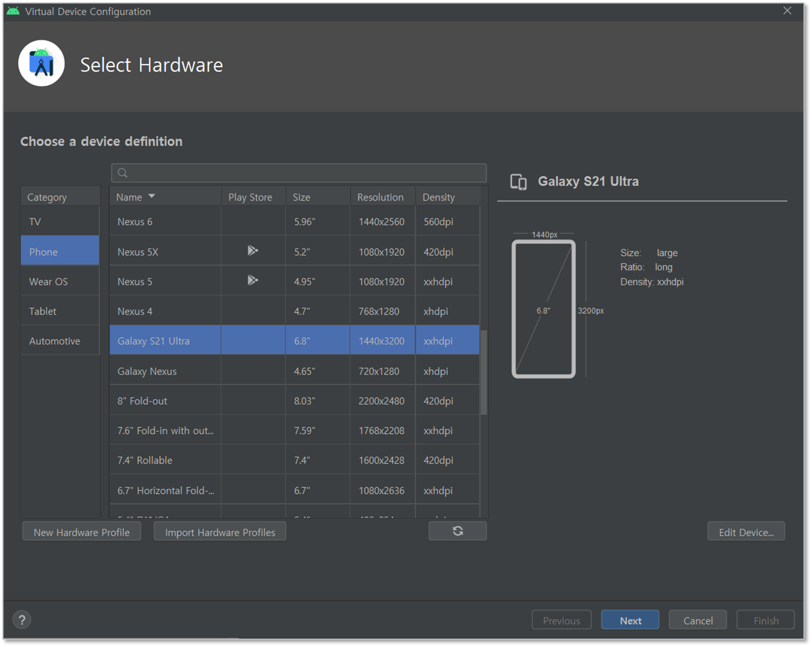Select the Nexus 5X device name
This screenshot has height=647, width=812.
138,252
